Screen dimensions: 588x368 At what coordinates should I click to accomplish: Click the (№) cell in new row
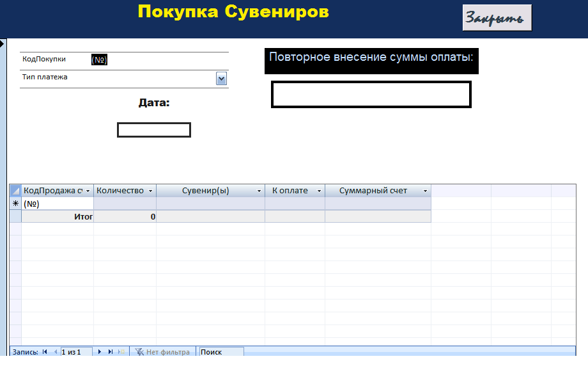click(58, 204)
